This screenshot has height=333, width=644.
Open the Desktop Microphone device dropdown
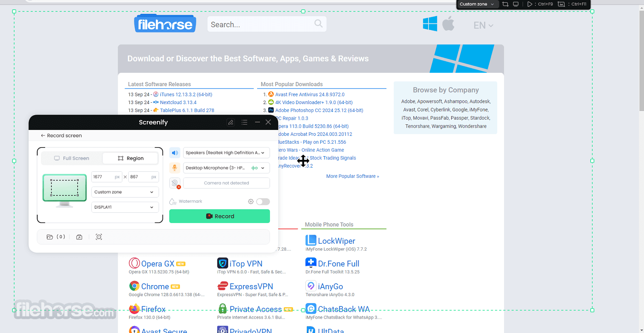(226, 168)
